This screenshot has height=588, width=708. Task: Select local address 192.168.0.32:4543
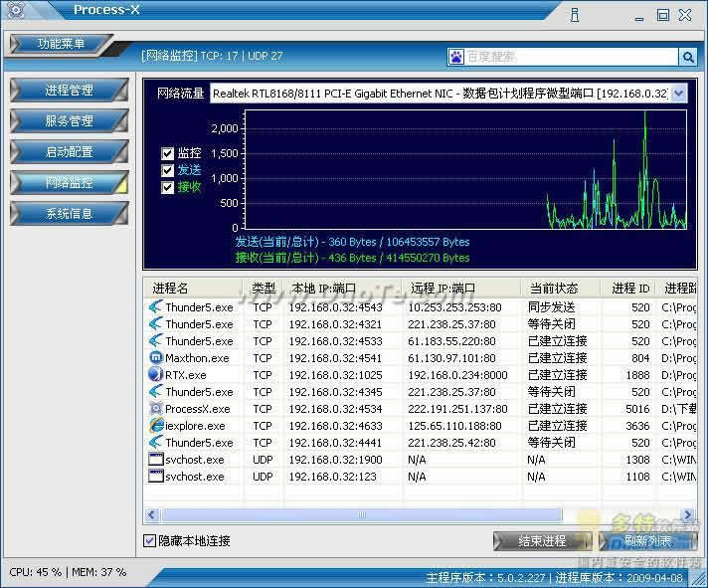pos(335,307)
